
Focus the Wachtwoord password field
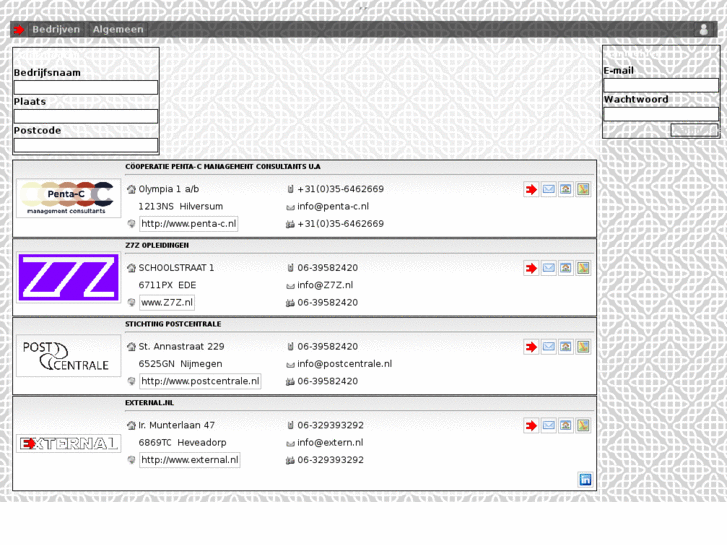coord(661,114)
